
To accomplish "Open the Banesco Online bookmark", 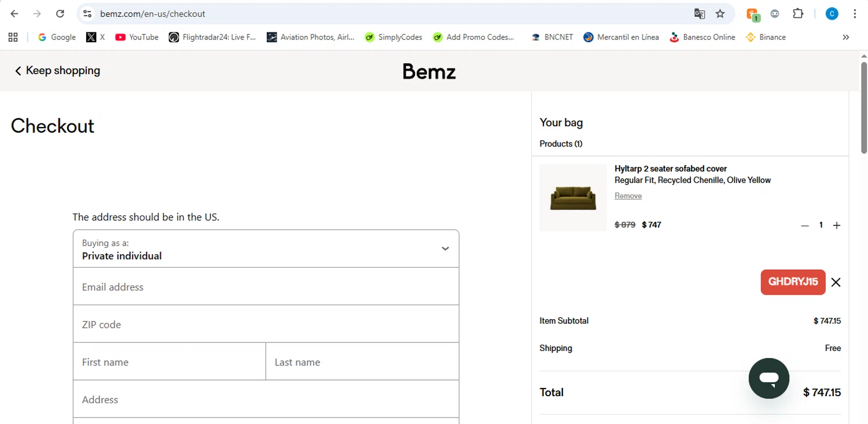I will [x=702, y=37].
